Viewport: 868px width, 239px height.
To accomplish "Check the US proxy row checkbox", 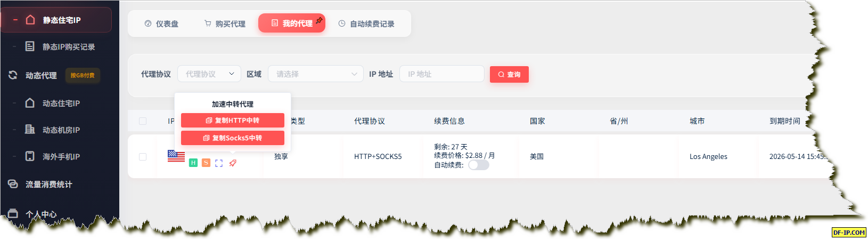I will click(143, 157).
